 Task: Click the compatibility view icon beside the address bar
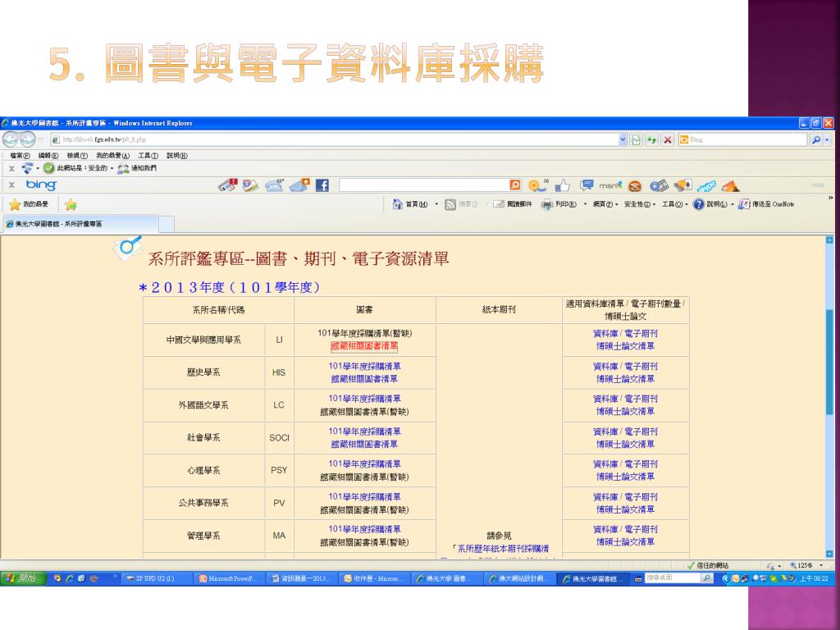tap(636, 139)
